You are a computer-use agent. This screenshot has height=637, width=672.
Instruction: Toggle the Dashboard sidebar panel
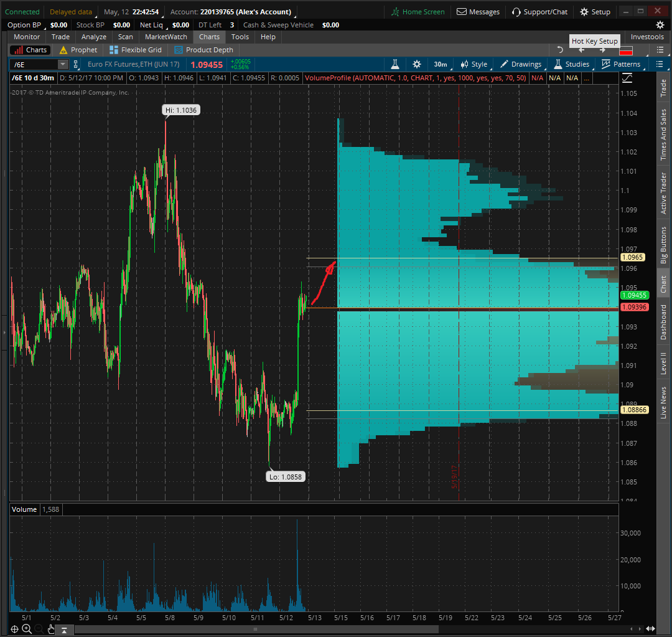pos(663,322)
